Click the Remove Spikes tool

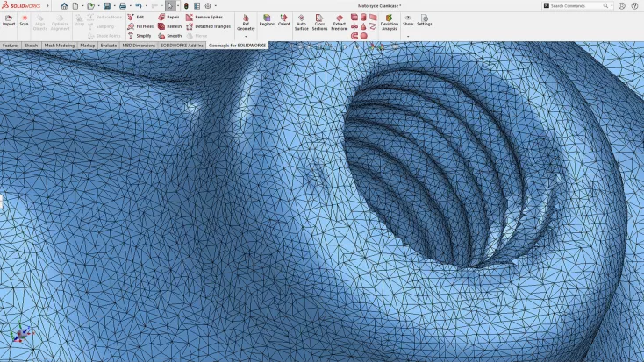[x=204, y=17]
